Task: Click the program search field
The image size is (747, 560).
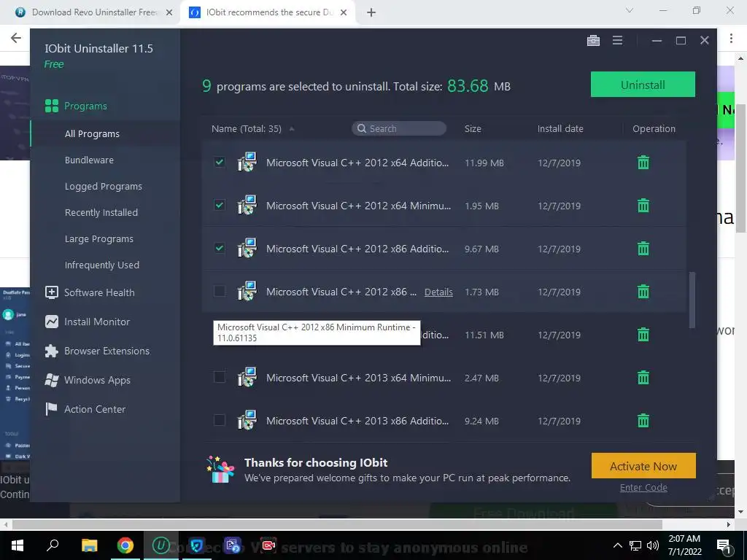Action: pyautogui.click(x=399, y=128)
